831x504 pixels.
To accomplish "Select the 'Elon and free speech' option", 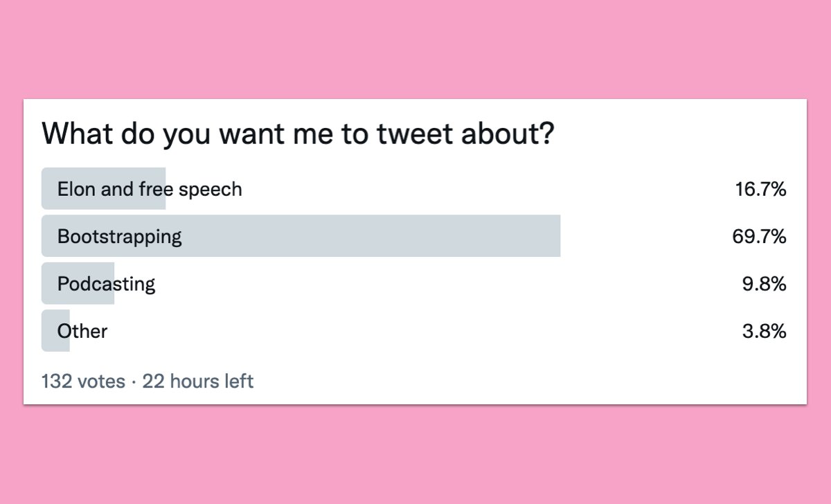I will pyautogui.click(x=150, y=189).
